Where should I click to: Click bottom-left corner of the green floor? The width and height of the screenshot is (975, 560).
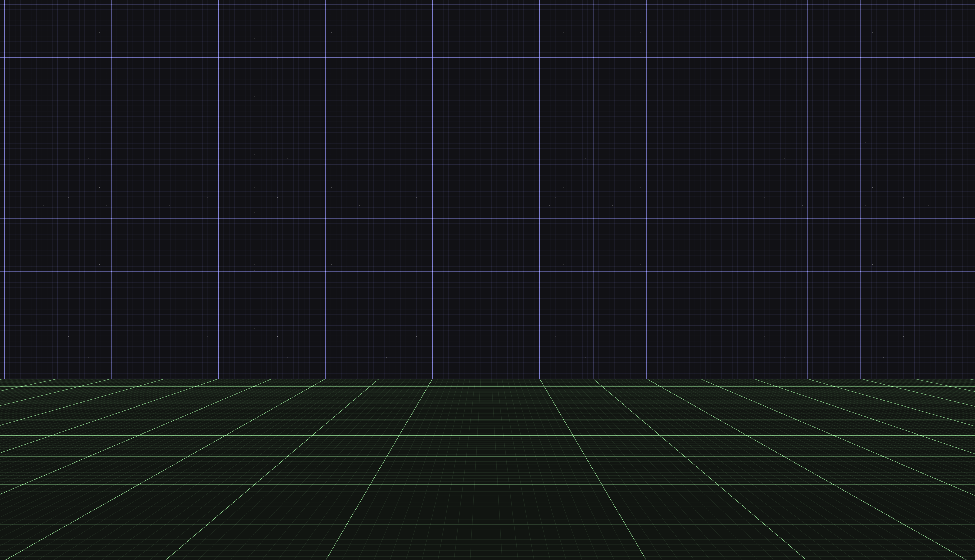[1, 559]
